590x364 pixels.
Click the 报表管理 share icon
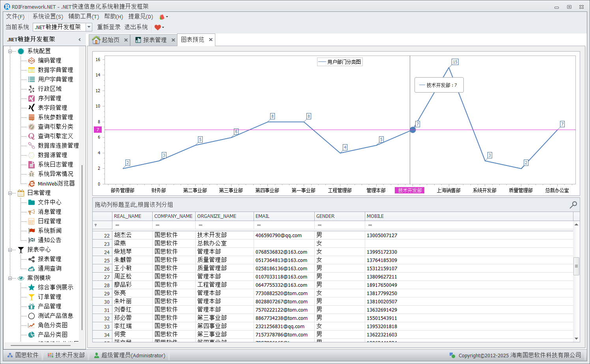click(32, 259)
